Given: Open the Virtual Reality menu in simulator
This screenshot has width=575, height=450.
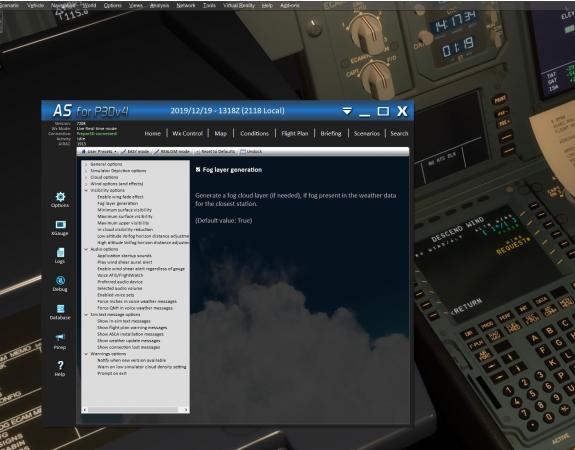Looking at the screenshot, I should (x=239, y=5).
